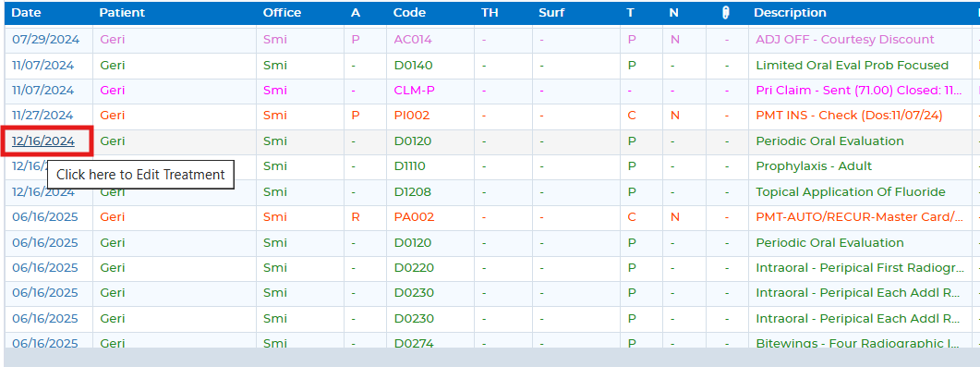The image size is (980, 367).
Task: Select the Office column header
Action: tap(282, 13)
